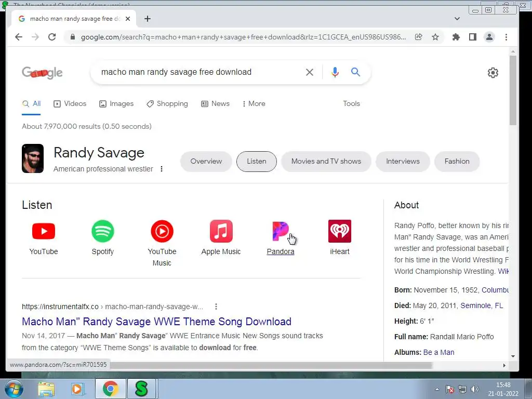Open the YouTube listen option
The height and width of the screenshot is (399, 532).
(x=44, y=237)
